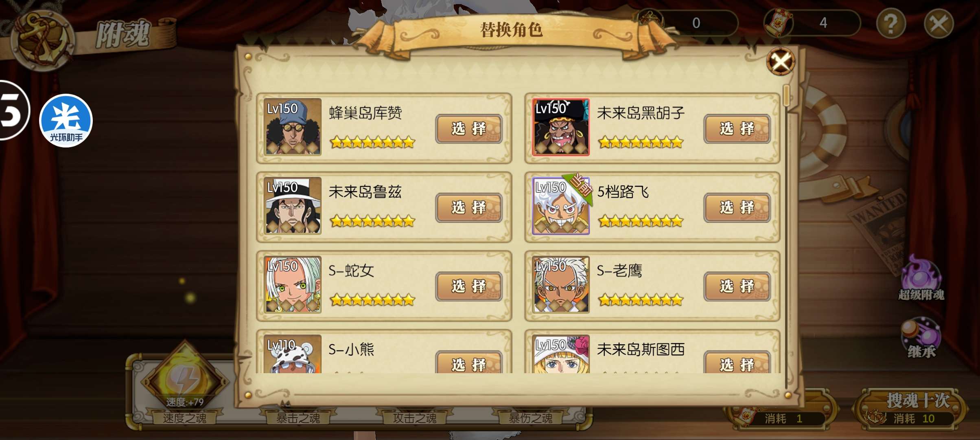
Task: Click 选择 for 未来岛黑胡子
Action: 737,129
